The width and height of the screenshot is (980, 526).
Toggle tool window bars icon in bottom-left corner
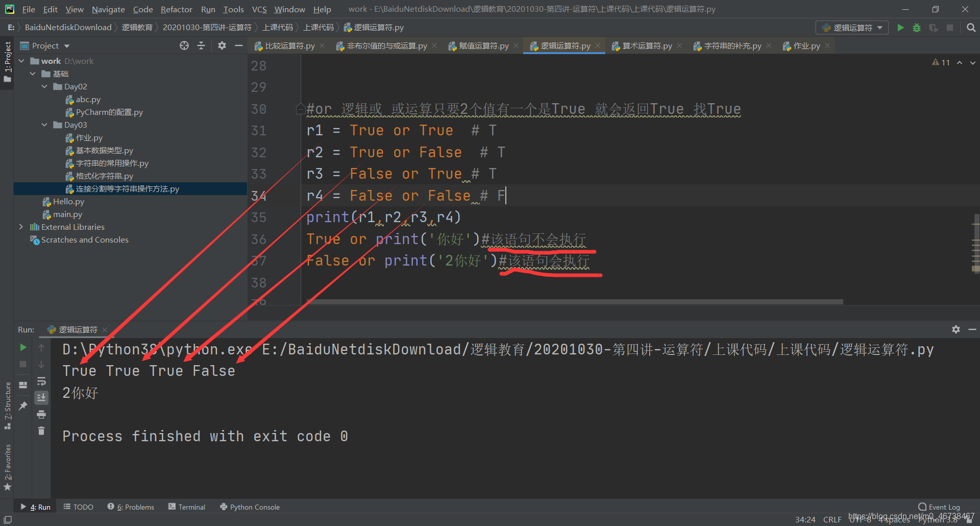point(7,519)
